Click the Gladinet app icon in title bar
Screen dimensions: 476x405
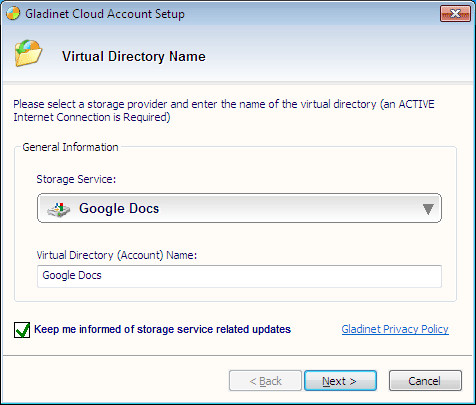pyautogui.click(x=13, y=14)
